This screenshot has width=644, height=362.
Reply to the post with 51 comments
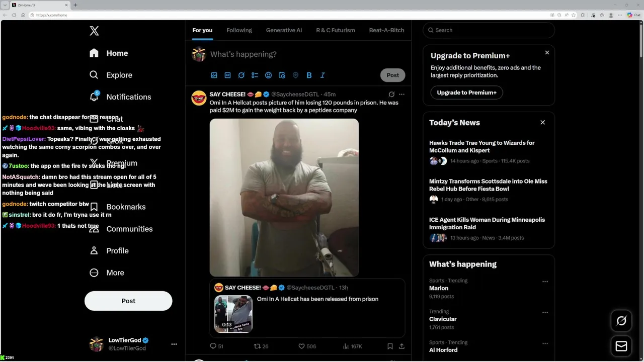(216, 346)
